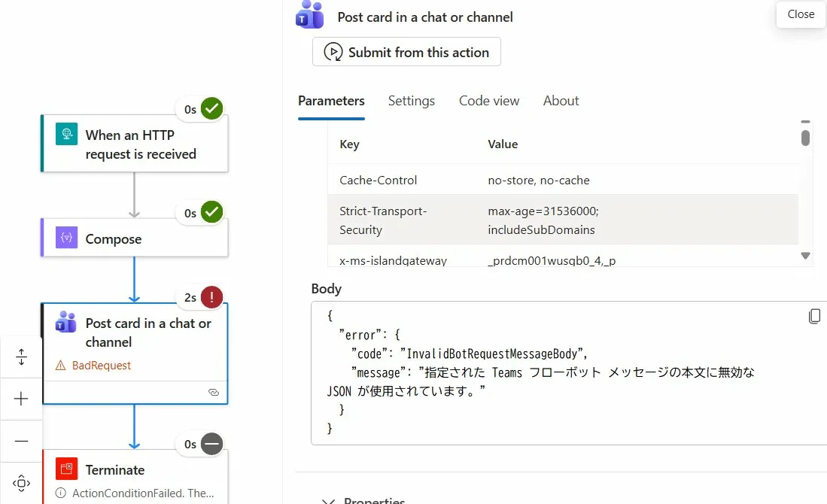This screenshot has width=827, height=504.
Task: Click the Teams icon on Post card node
Action: [x=66, y=322]
